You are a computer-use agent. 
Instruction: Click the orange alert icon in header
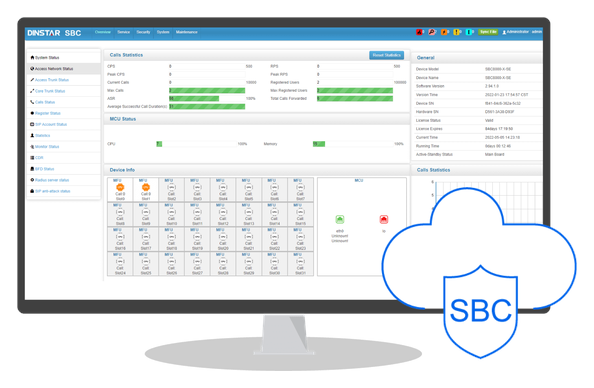click(444, 32)
